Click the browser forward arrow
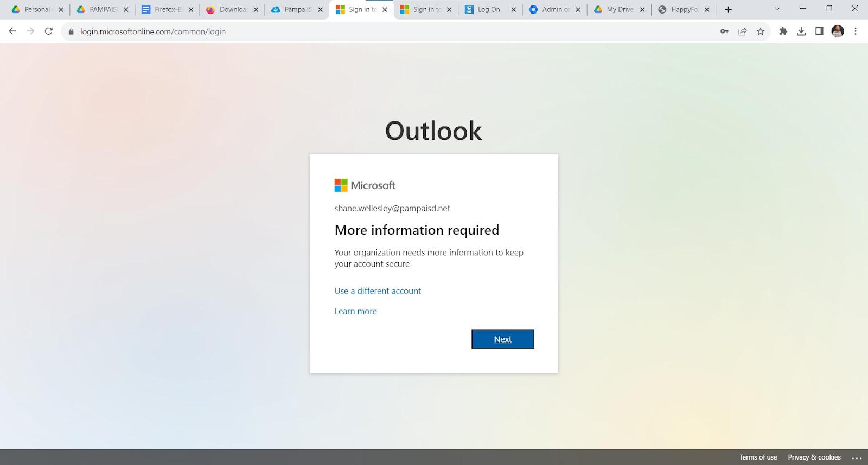Screen dimensions: 868x465 pos(30,31)
